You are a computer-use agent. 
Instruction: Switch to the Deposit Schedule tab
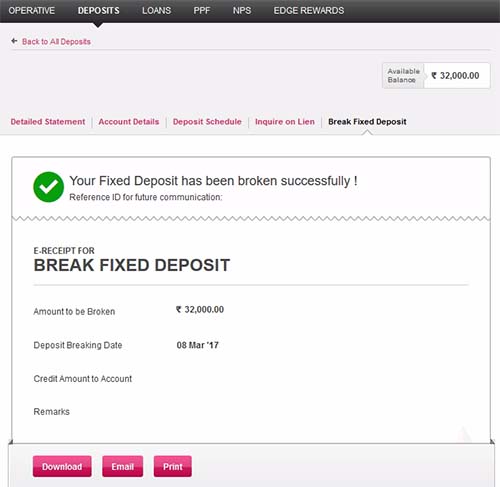tap(207, 122)
